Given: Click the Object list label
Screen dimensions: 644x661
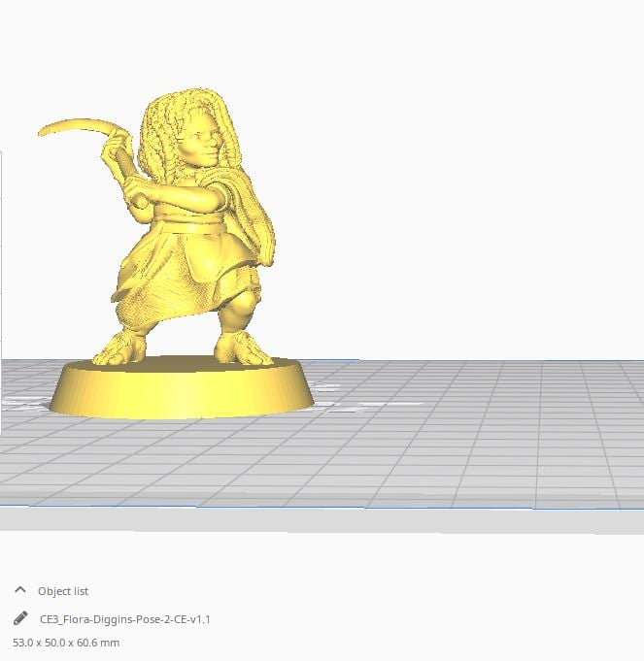Looking at the screenshot, I should click(63, 591).
